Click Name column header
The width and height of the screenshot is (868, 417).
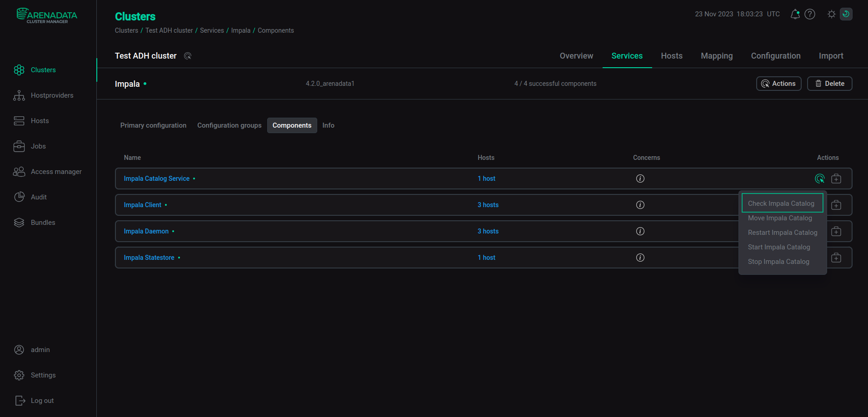point(132,158)
